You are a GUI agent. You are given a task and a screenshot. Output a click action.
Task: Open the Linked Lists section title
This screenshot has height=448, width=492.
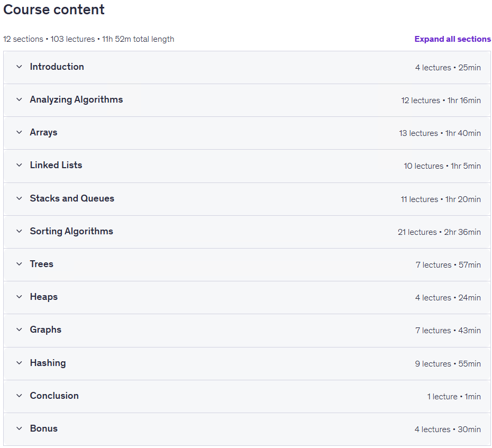(56, 166)
